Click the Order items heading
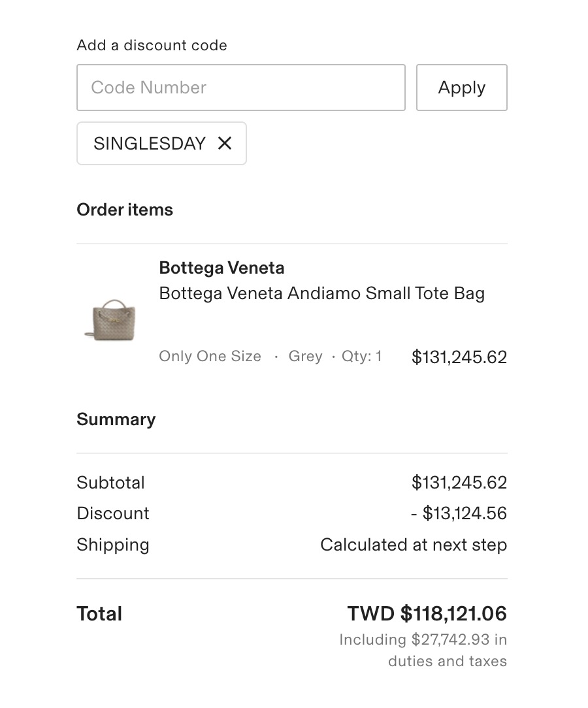The image size is (588, 708). point(125,210)
